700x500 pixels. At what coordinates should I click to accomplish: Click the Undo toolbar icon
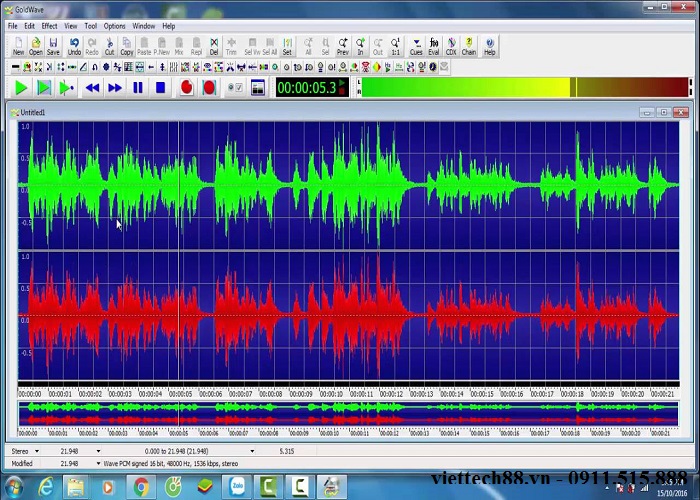(74, 46)
